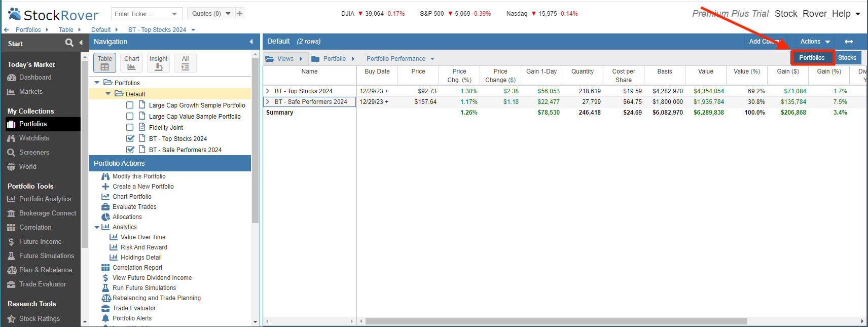Click the expand-width double arrow icon
Image resolution: width=868 pixels, height=327 pixels.
tap(849, 42)
